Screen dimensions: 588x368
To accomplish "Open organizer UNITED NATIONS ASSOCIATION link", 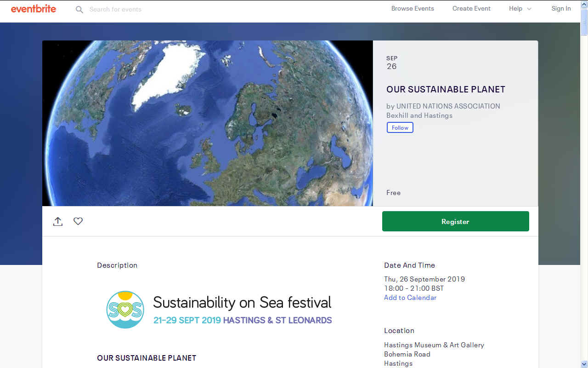I will 443,110.
